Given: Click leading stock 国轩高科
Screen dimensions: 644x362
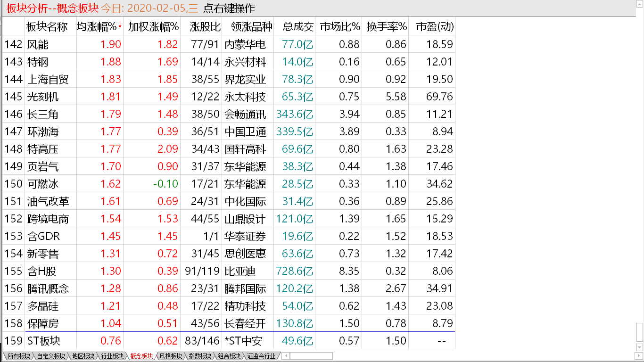Looking at the screenshot, I should [x=245, y=149].
